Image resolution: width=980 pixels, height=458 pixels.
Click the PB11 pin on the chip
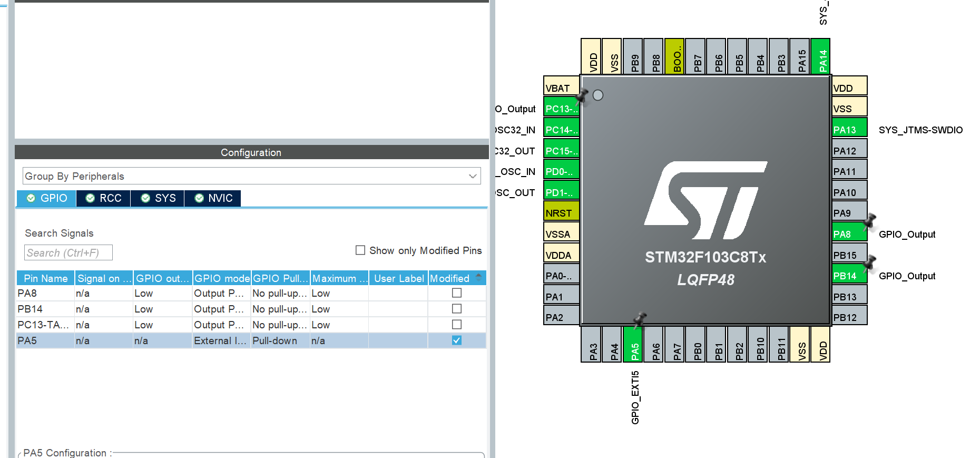pos(779,345)
